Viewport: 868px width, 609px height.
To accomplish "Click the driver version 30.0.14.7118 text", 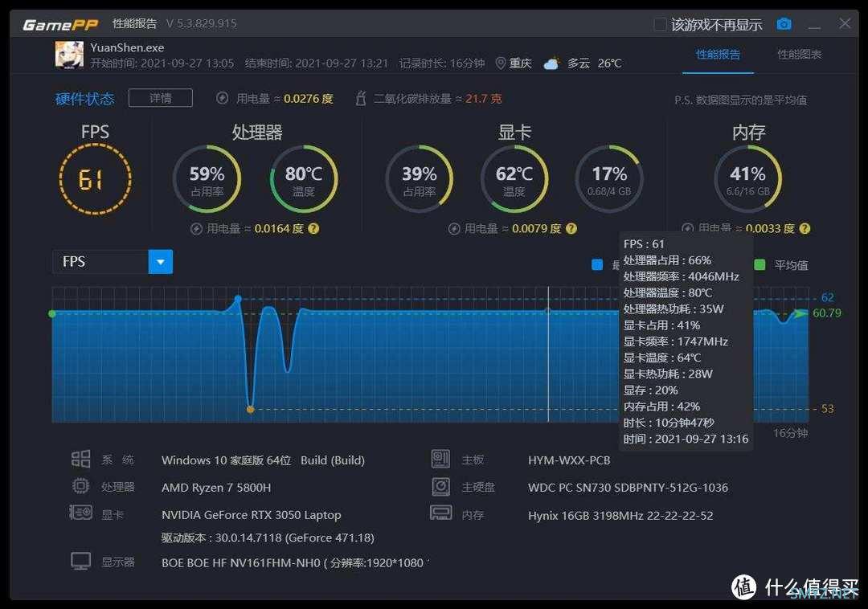I will click(x=268, y=537).
